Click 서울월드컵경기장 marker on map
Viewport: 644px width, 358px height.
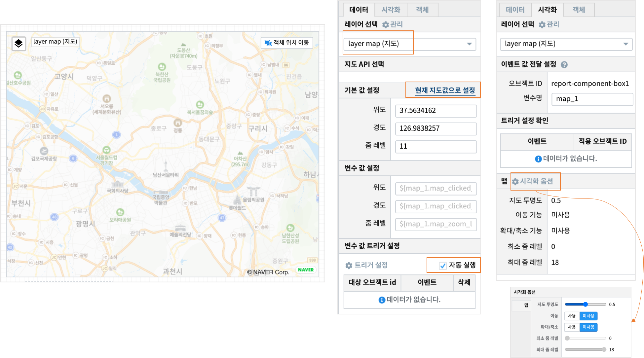pos(106,150)
